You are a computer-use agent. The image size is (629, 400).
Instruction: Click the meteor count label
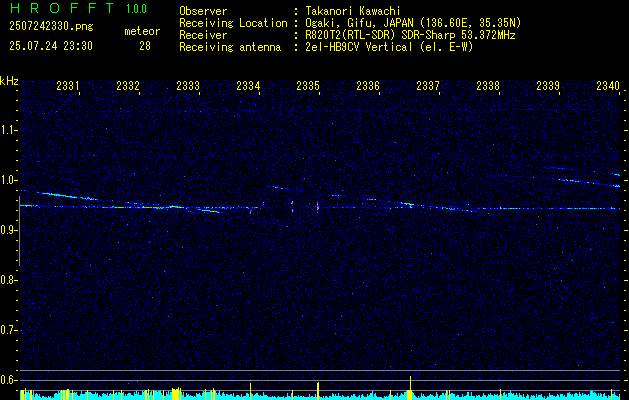(x=142, y=31)
